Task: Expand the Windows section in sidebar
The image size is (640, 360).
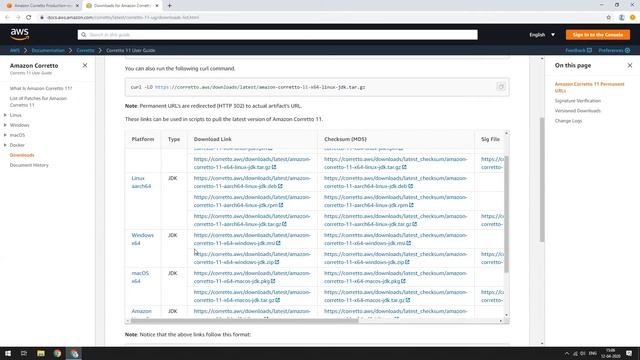Action: pyautogui.click(x=5, y=125)
